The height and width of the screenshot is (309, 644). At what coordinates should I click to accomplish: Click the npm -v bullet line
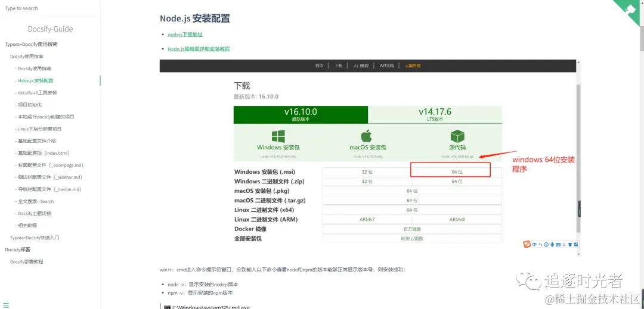tap(200, 293)
